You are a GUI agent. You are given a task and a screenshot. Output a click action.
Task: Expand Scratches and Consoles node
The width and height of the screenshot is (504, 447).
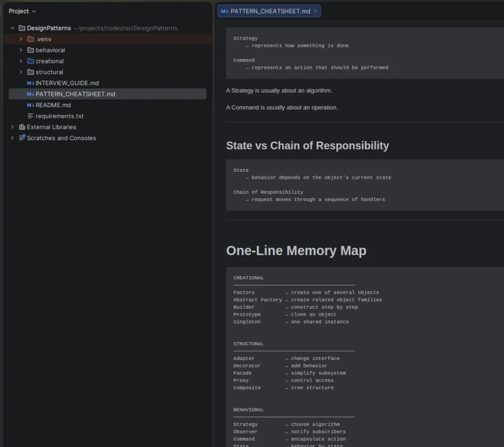[12, 138]
